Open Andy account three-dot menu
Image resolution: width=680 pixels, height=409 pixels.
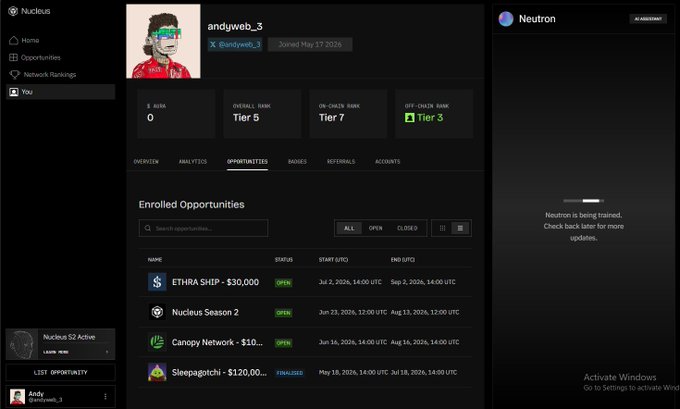pyautogui.click(x=105, y=396)
